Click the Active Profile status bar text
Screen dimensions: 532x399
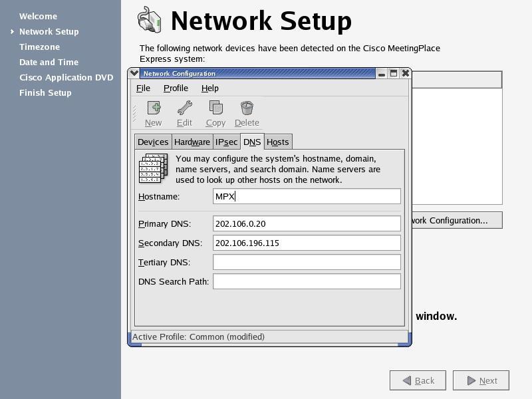pos(198,337)
